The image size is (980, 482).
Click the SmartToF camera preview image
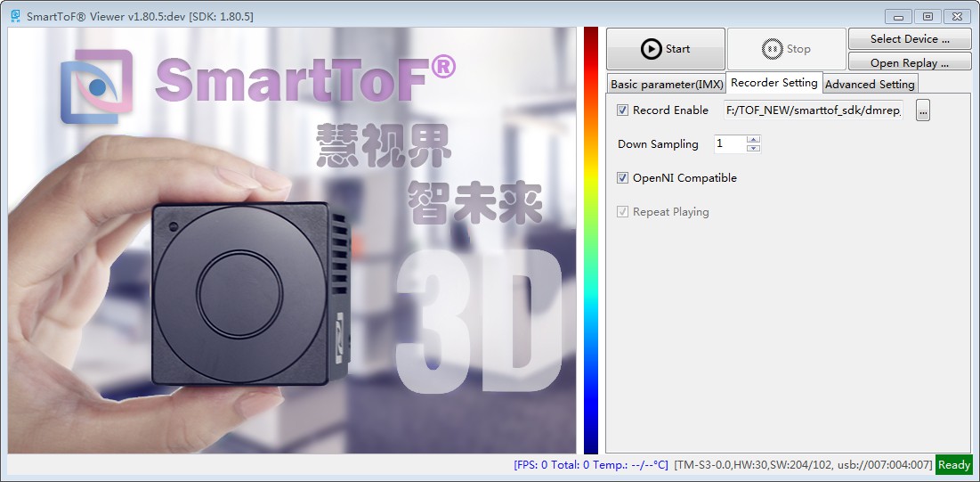pyautogui.click(x=292, y=241)
